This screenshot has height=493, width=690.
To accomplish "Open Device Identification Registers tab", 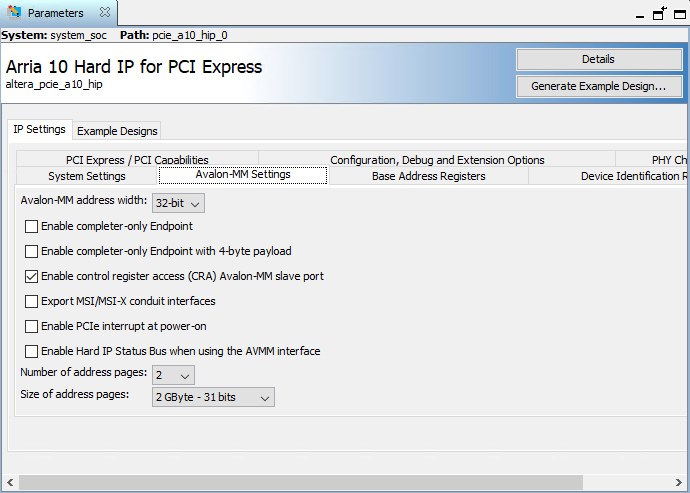I will pyautogui.click(x=609, y=176).
